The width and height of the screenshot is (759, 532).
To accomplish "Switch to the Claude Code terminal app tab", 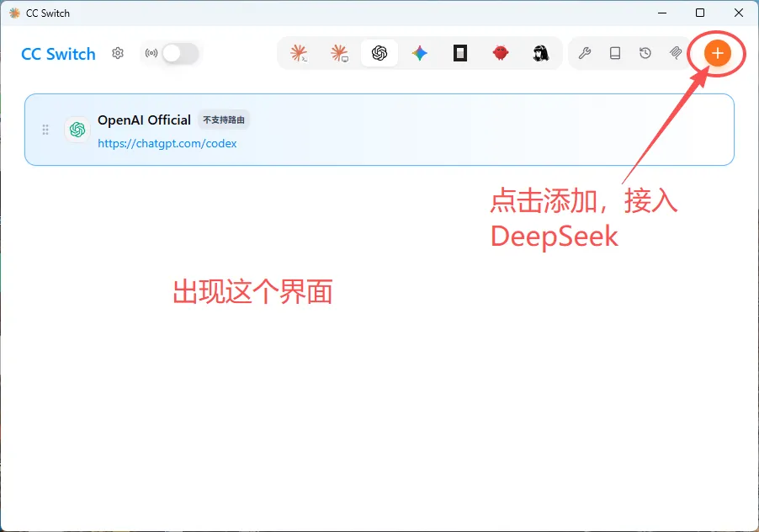I will [x=299, y=53].
